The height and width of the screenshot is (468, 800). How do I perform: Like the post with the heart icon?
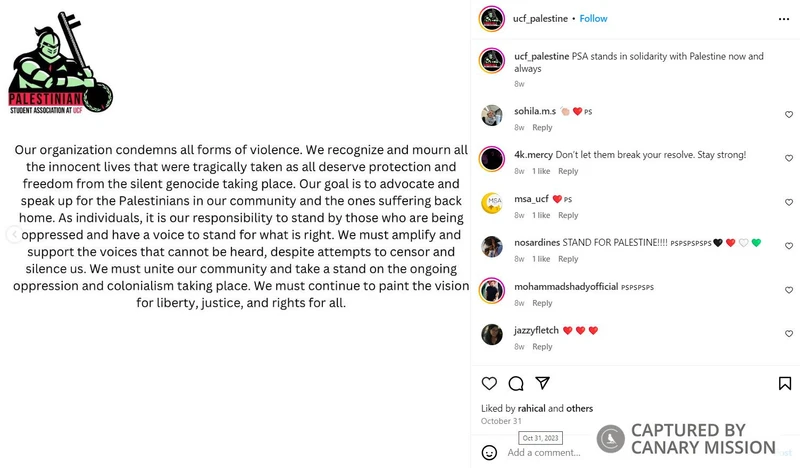pos(489,383)
